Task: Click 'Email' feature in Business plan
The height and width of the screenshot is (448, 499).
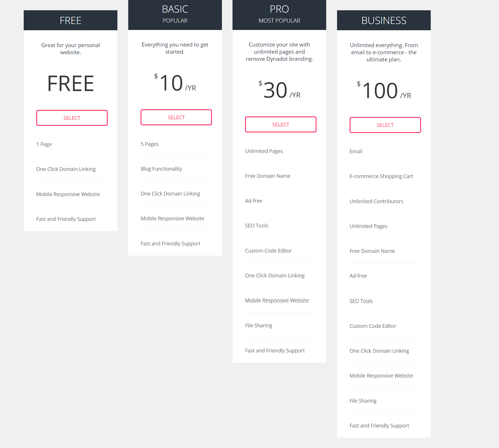Action: pyautogui.click(x=356, y=151)
